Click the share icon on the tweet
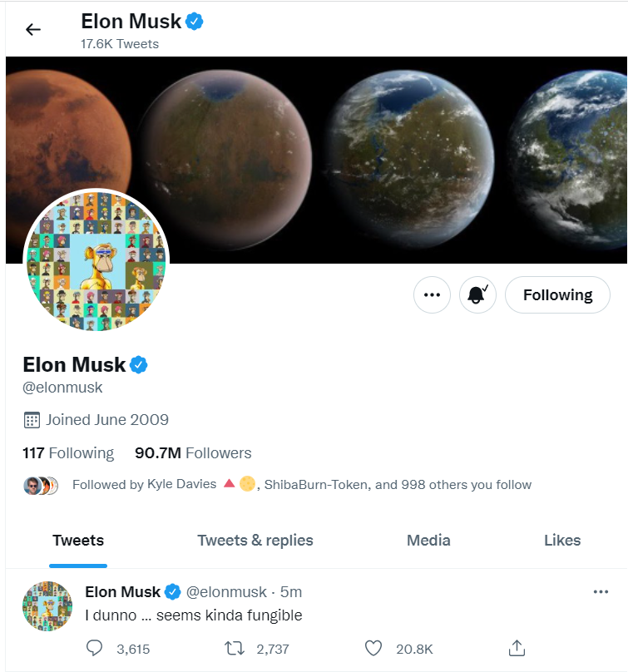This screenshot has height=672, width=628. [517, 647]
